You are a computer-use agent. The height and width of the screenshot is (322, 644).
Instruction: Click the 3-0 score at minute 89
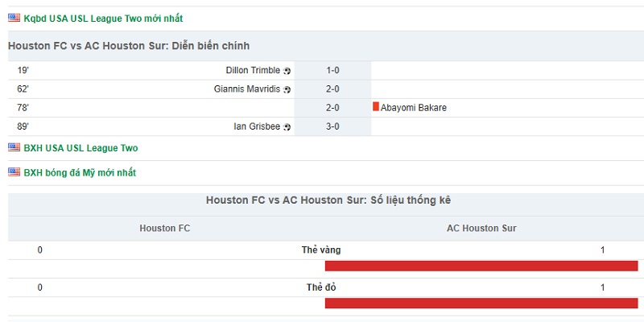332,126
